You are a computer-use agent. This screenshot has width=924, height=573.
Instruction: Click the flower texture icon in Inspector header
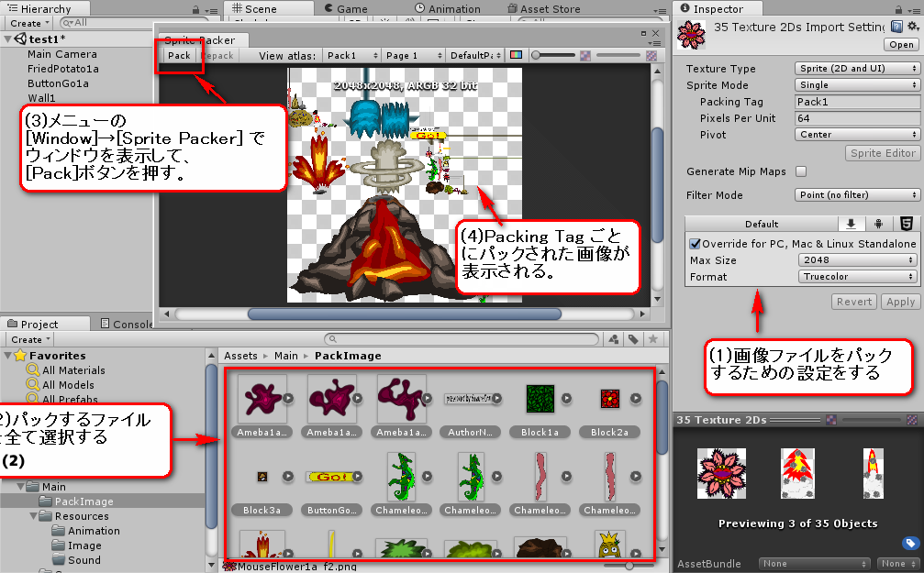point(691,34)
